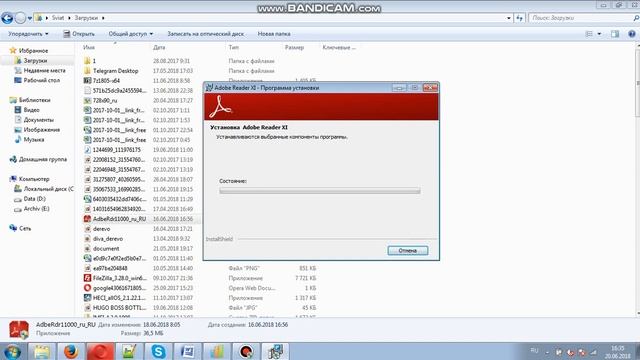Image resolution: width=640 pixels, height=360 pixels.
Task: Open the Видео library
Action: coord(27,110)
